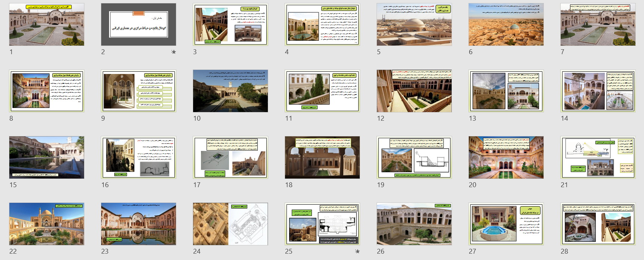The height and width of the screenshot is (260, 644).
Task: Select slide 15 thumbnail
Action: pos(47,158)
